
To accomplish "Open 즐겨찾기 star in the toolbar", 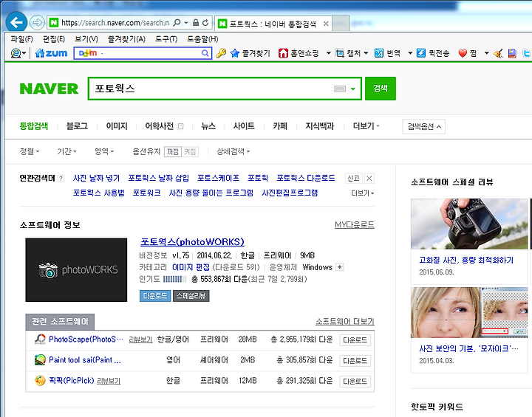I will pos(250,53).
